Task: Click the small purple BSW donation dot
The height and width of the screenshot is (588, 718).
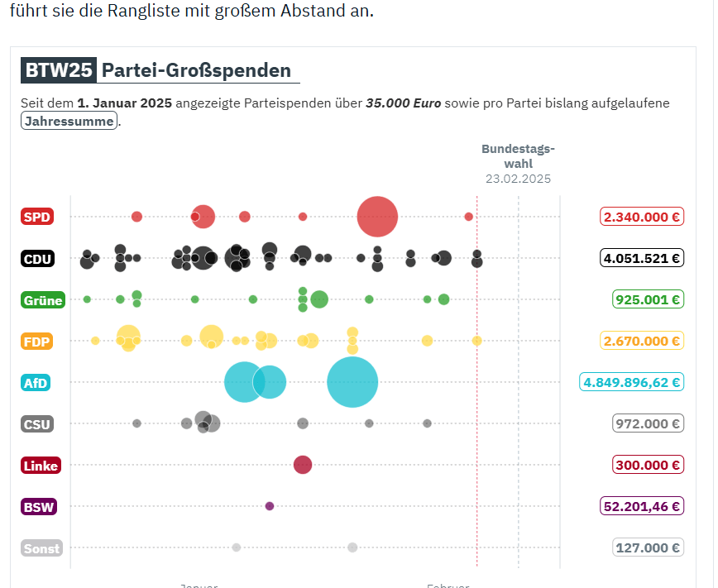Action: click(270, 506)
